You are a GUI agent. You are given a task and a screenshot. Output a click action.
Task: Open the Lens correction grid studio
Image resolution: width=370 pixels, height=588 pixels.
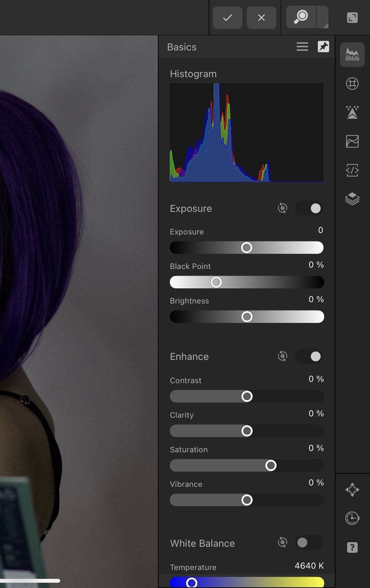(x=352, y=84)
